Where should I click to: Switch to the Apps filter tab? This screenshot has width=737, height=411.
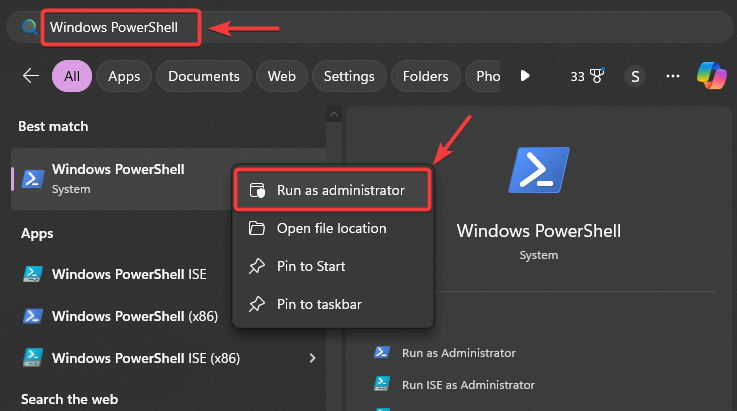124,76
